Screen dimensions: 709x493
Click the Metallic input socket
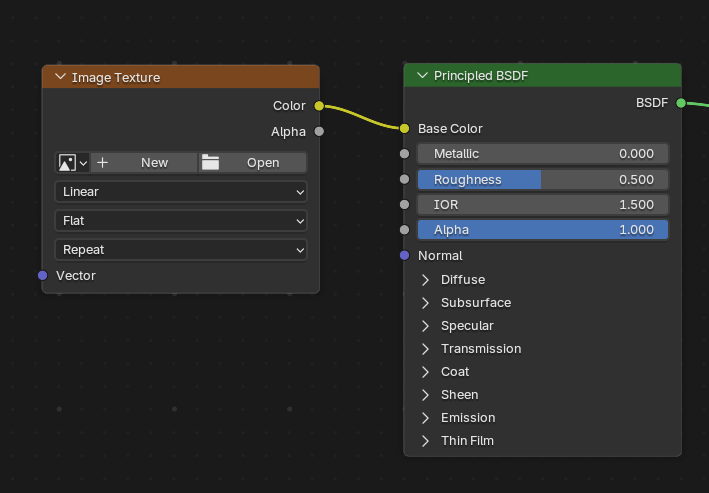point(405,154)
